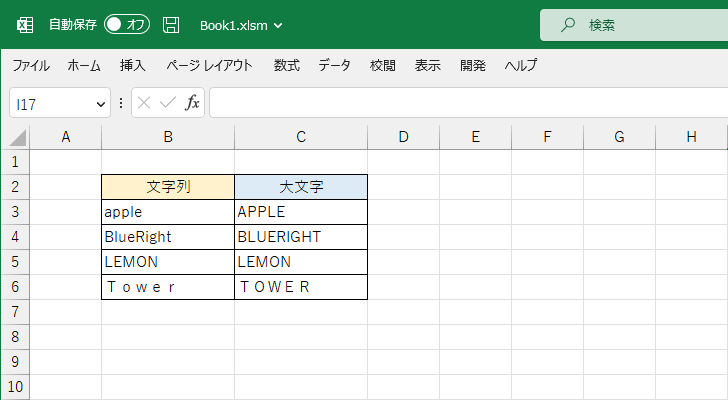The width and height of the screenshot is (728, 400).
Task: Click the three-dot name box resize handle
Action: [x=121, y=103]
